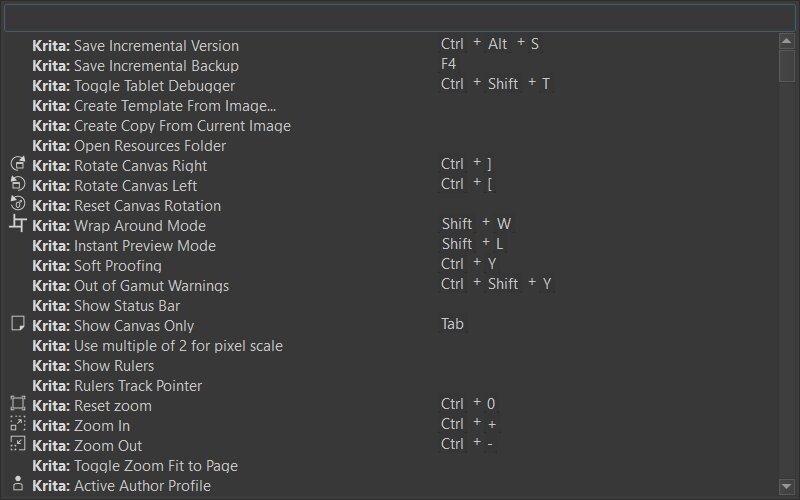
Task: Toggle Show Status Bar option
Action: [x=126, y=306]
